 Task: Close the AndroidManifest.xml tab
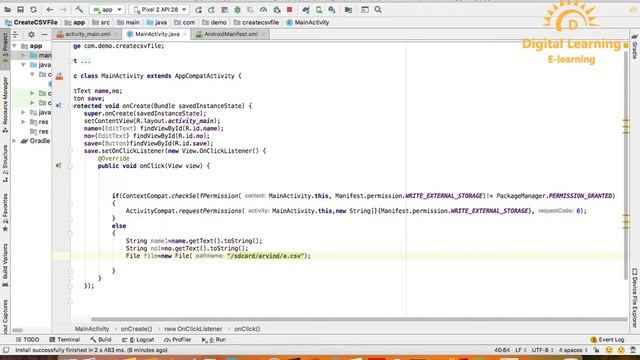[263, 34]
